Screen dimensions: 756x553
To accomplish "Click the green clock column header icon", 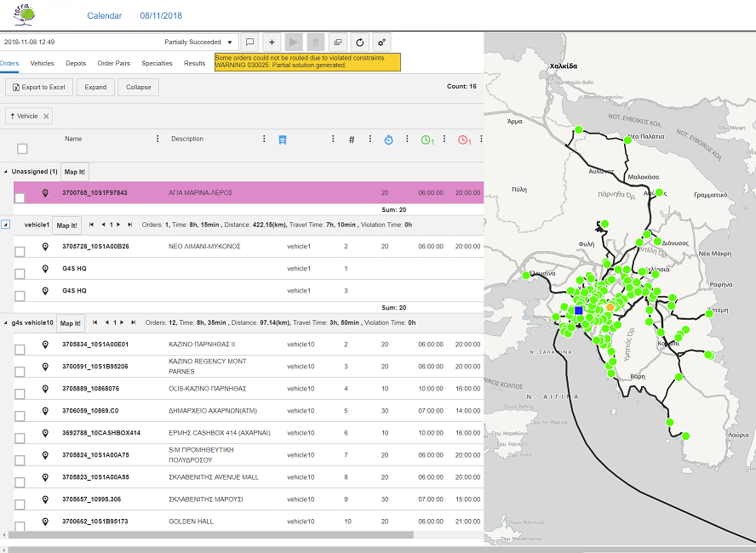I will coord(427,140).
